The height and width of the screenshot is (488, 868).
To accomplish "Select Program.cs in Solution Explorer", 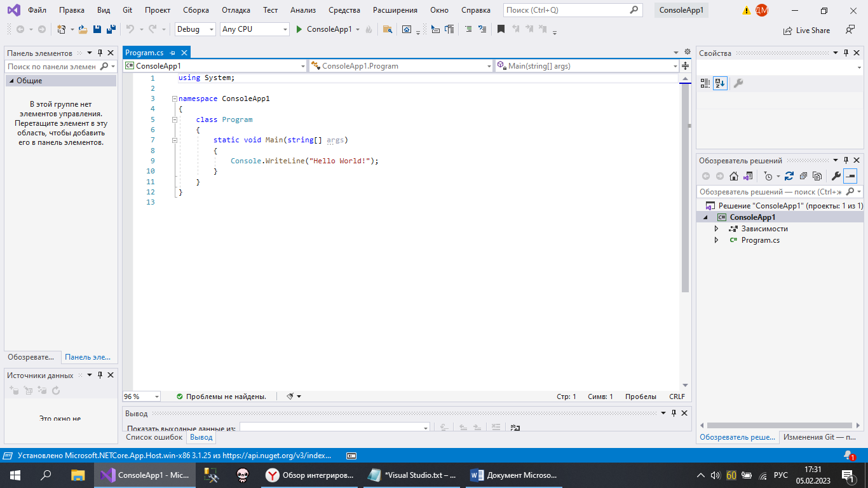I will pyautogui.click(x=760, y=240).
